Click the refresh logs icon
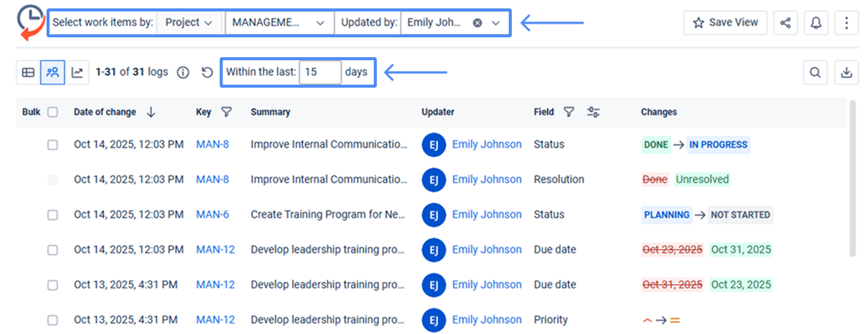The width and height of the screenshot is (868, 334). (x=207, y=72)
